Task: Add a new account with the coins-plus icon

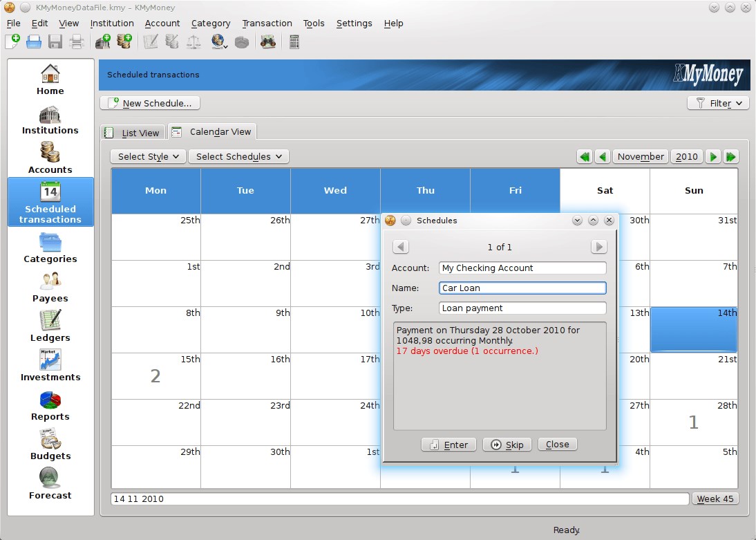Action: click(124, 42)
